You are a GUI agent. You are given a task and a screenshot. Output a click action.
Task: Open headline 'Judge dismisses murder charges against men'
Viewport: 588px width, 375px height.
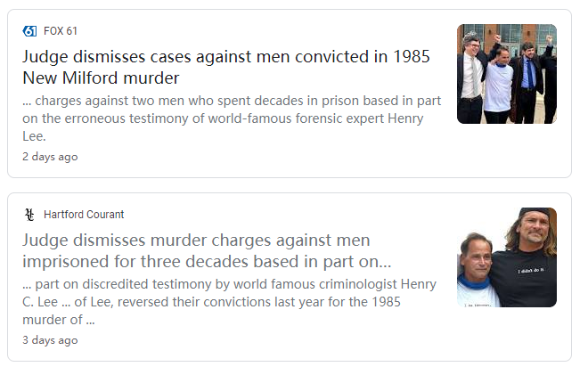point(196,240)
